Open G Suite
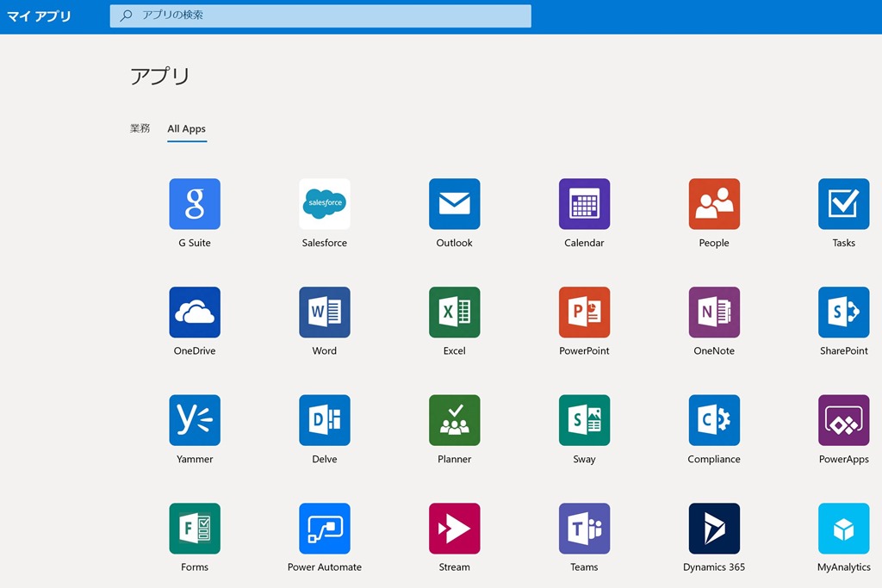Image resolution: width=882 pixels, height=588 pixels. point(195,204)
